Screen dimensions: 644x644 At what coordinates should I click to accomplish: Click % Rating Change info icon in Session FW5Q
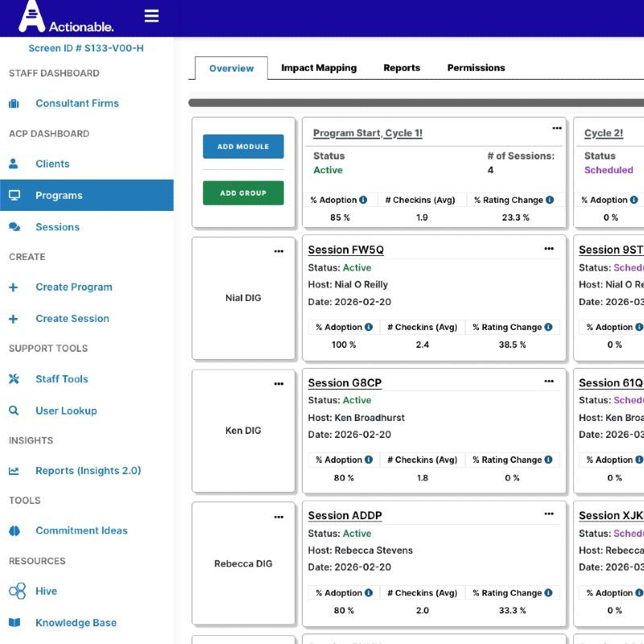click(548, 327)
